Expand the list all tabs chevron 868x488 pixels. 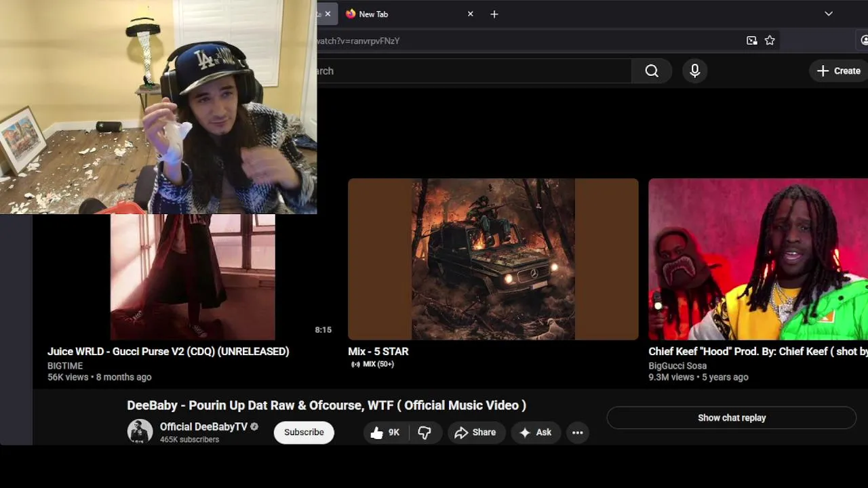tap(829, 14)
